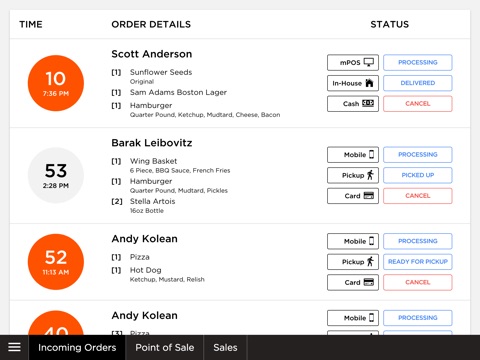Click the walking person icon in Barak Leibovitz's Pickup button
This screenshot has height=360, width=480.
coord(370,175)
